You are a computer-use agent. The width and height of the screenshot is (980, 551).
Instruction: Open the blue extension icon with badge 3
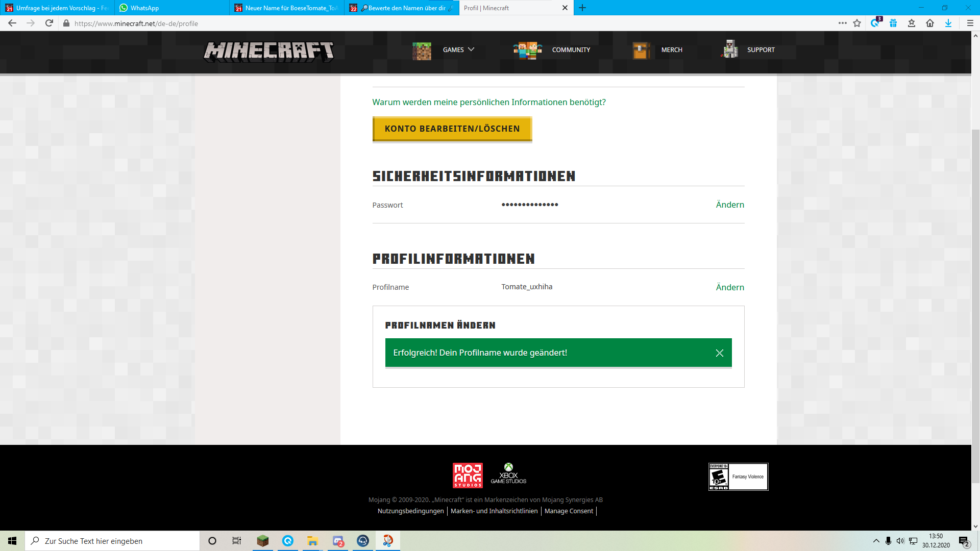click(x=876, y=23)
